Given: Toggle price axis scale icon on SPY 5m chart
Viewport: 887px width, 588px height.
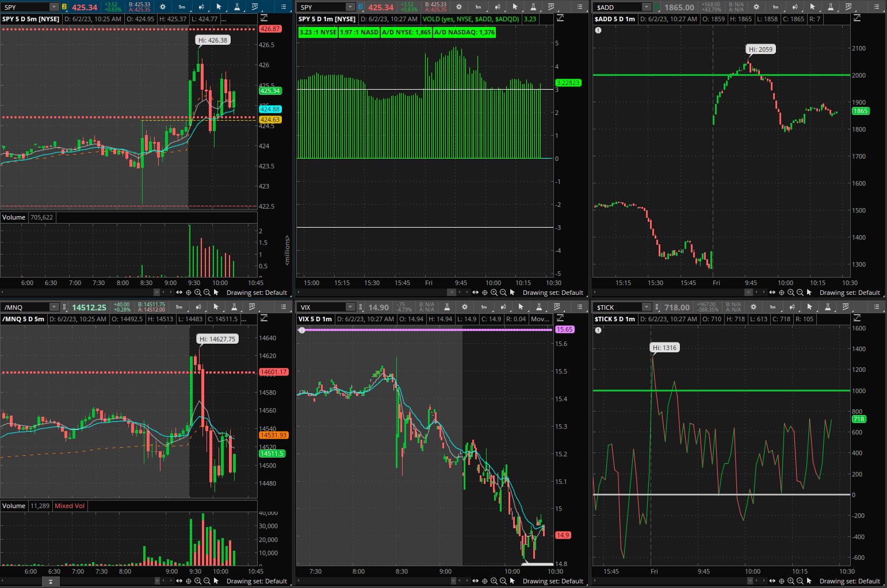Looking at the screenshot, I should tap(264, 18).
